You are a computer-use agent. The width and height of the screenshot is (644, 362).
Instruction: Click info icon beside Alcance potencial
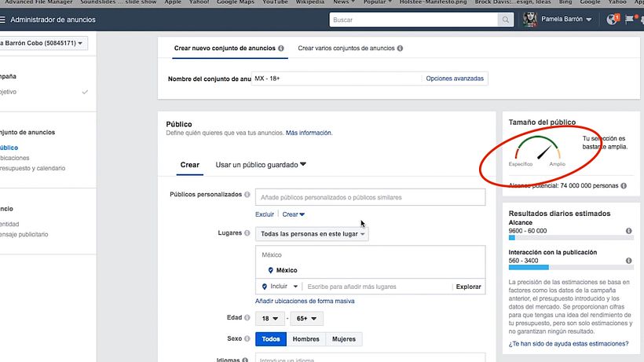point(624,185)
